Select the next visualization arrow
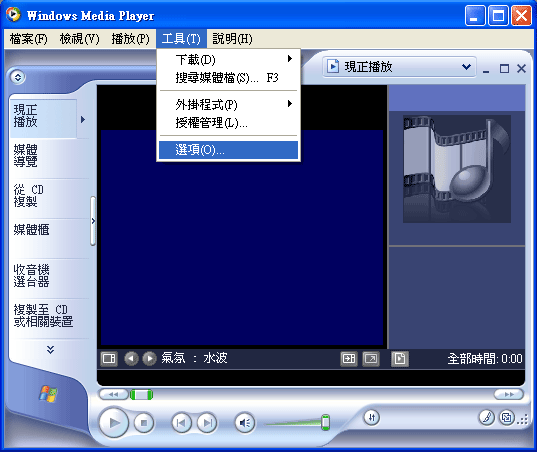The image size is (537, 452). (x=149, y=359)
